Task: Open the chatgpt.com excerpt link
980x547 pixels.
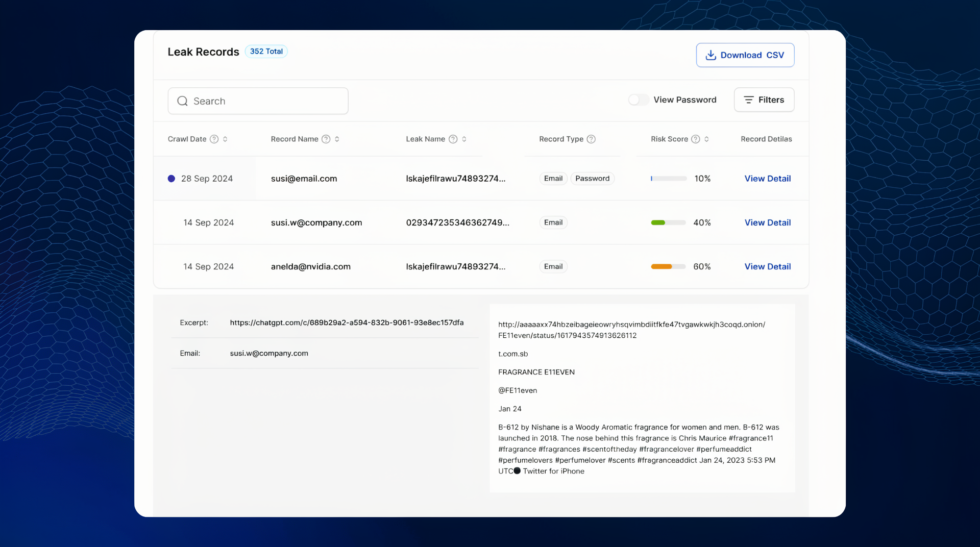Action: coord(347,322)
